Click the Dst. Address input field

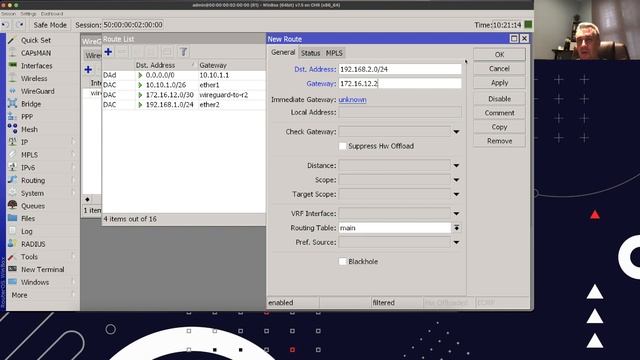(400, 69)
